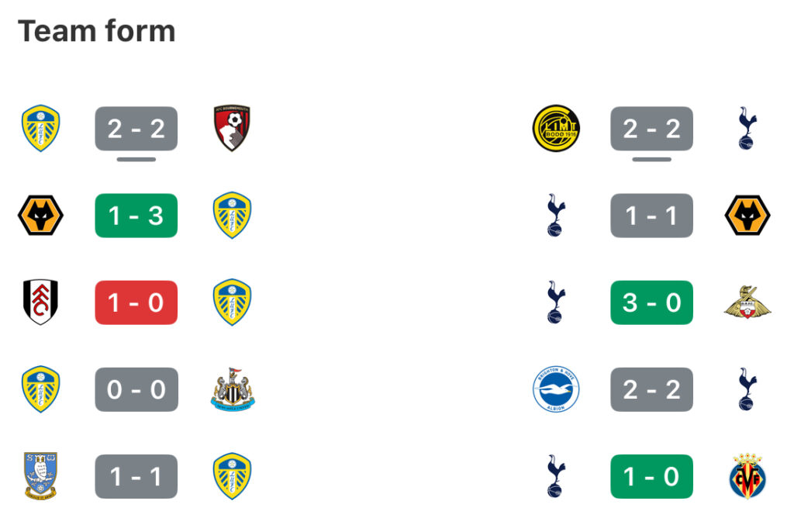Viewport: 794px width, 532px height.
Task: Select the Villarreal club crest
Action: (747, 476)
